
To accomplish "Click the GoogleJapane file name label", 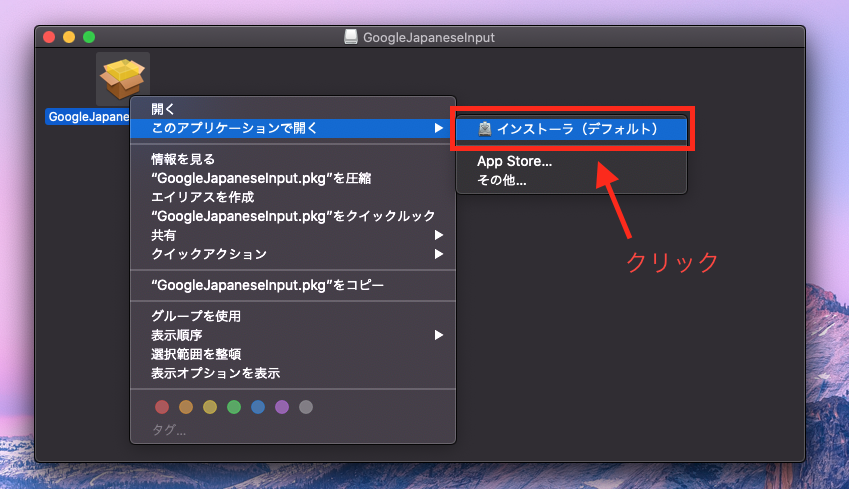I will pos(88,117).
